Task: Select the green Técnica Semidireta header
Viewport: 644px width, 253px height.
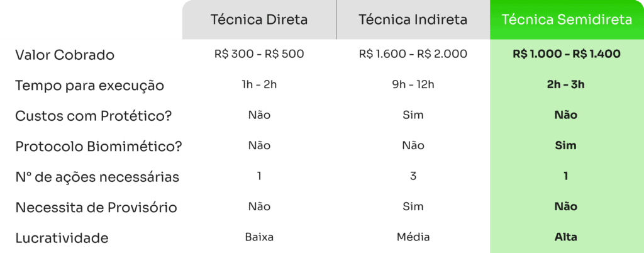Action: 567,20
